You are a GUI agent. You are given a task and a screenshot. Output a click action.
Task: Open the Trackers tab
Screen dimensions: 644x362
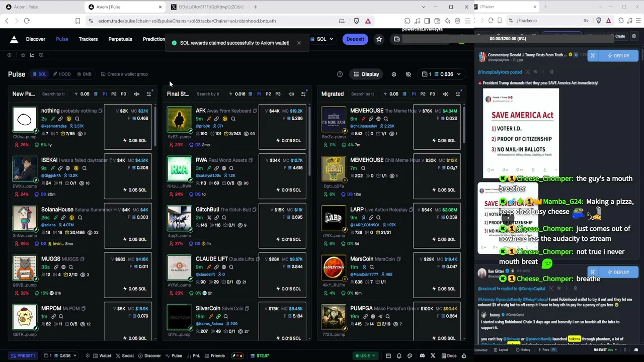tap(88, 39)
